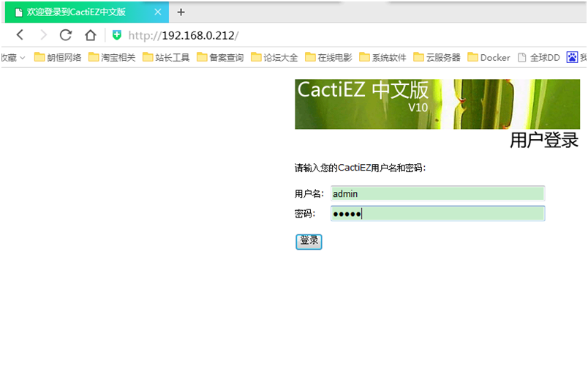
Task: Click the browser back arrow
Action: 20,35
